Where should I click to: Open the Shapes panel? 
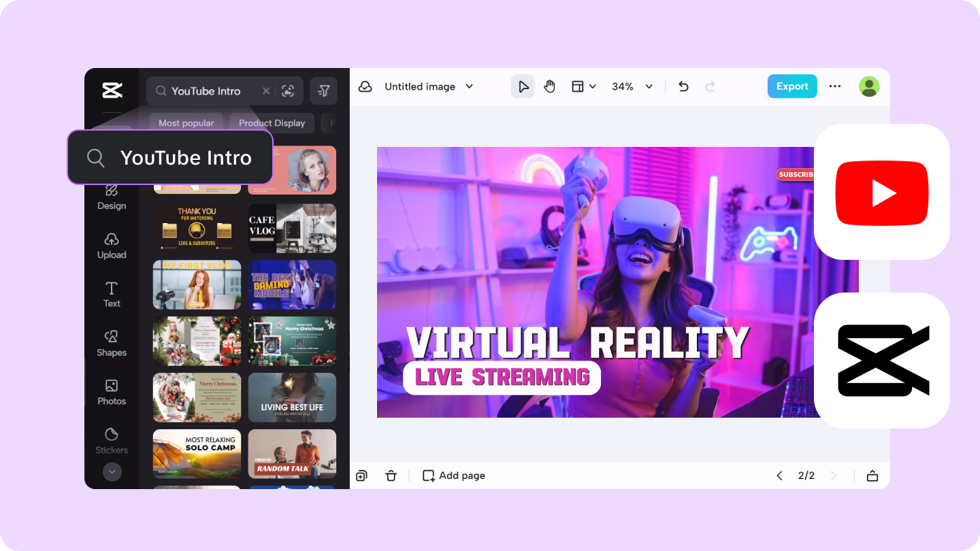click(112, 344)
